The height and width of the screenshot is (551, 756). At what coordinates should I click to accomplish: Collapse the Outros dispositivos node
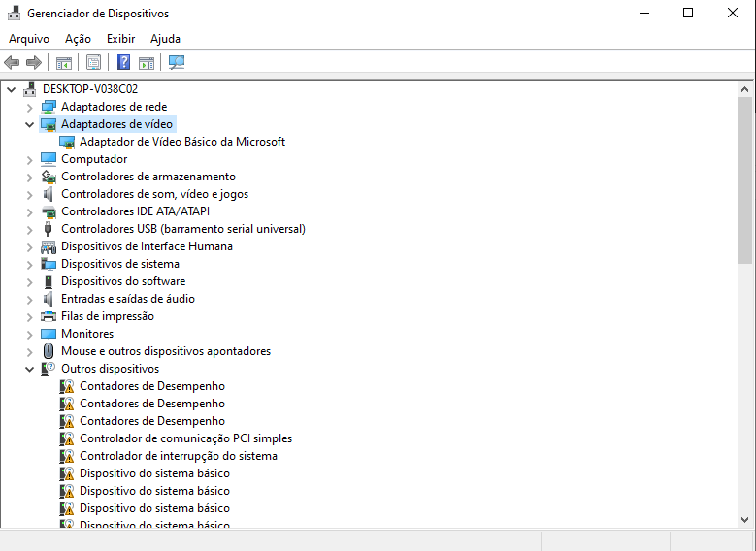pyautogui.click(x=30, y=370)
